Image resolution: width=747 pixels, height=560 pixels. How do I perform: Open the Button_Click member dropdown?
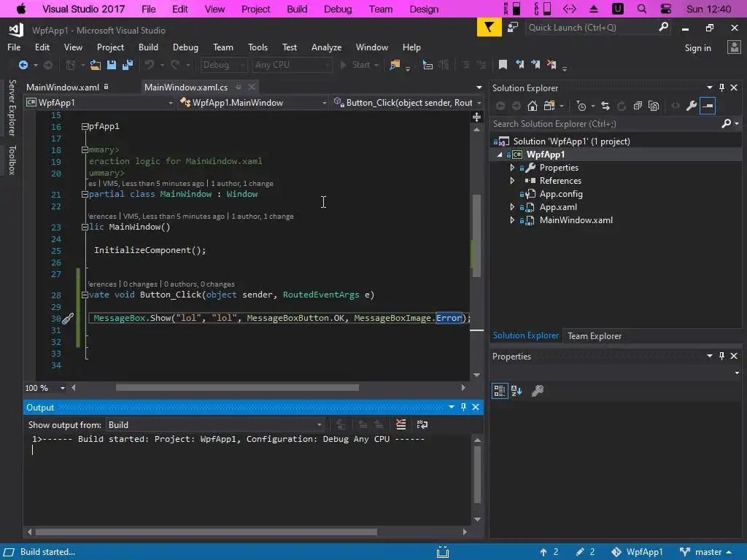tap(408, 103)
